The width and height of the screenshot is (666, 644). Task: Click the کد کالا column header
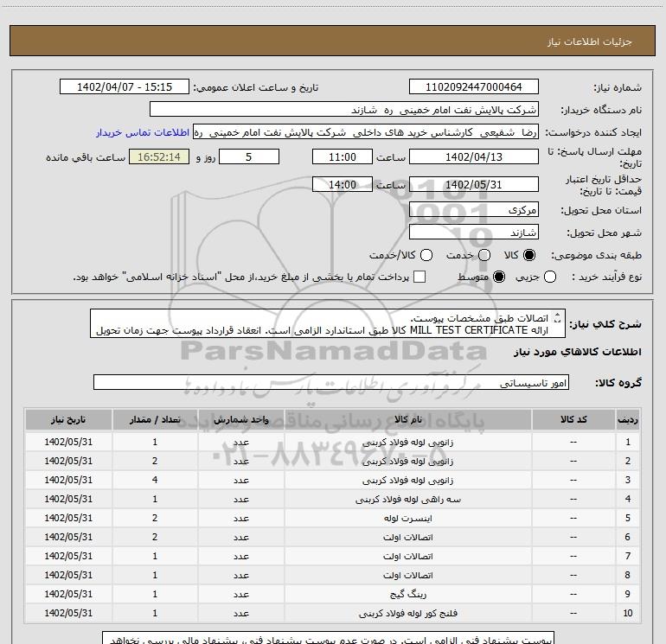(x=573, y=419)
